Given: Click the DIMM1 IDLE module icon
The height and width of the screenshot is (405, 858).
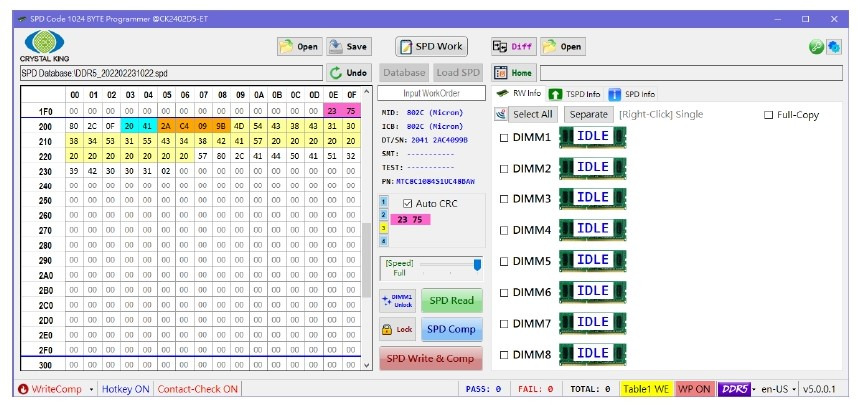Looking at the screenshot, I should pyautogui.click(x=593, y=137).
